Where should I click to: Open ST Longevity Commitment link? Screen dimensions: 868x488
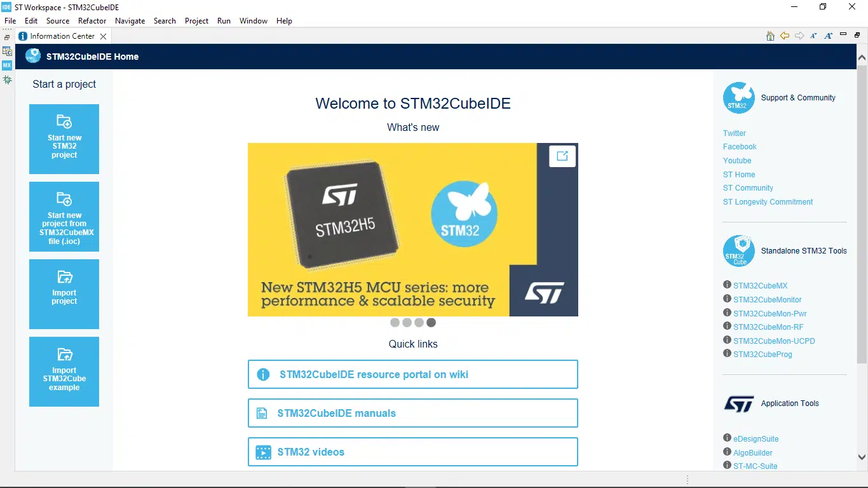pos(768,202)
